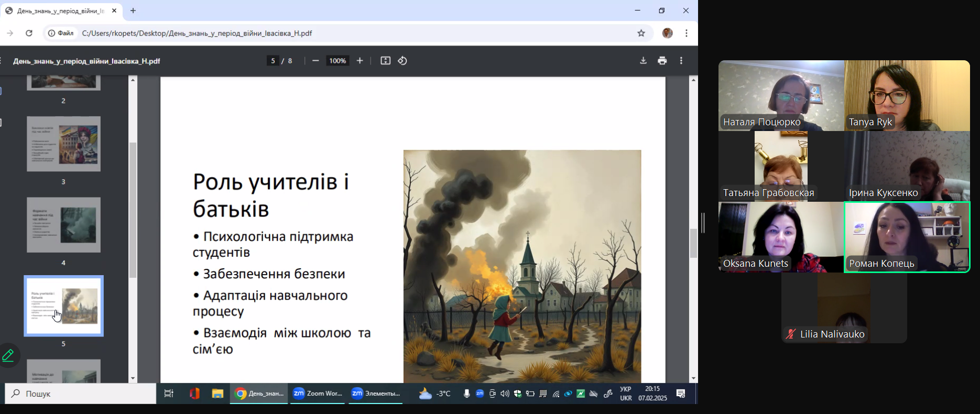Select page 2 thumbnail
The width and height of the screenshot is (980, 414).
pos(63,83)
